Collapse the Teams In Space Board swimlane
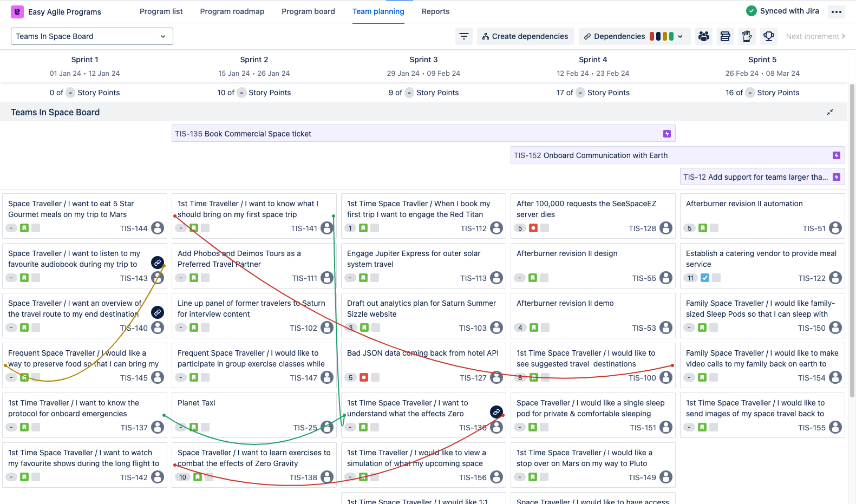 click(x=830, y=112)
